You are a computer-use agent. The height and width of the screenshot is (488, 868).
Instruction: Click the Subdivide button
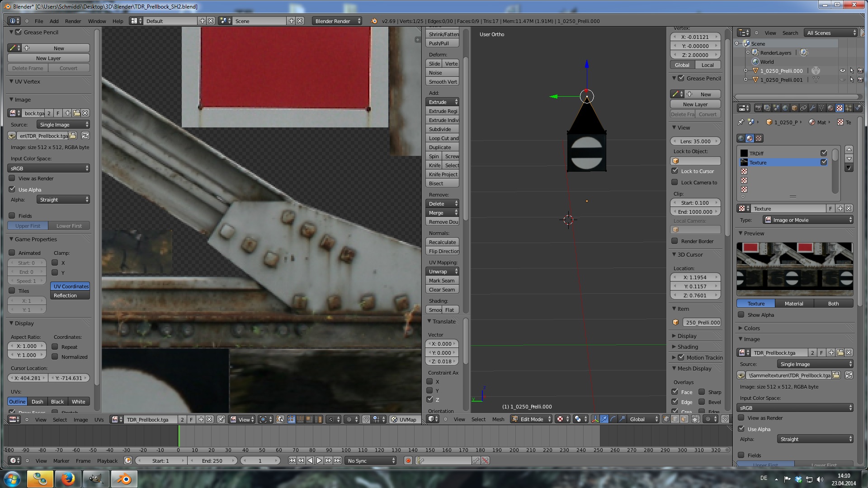442,129
